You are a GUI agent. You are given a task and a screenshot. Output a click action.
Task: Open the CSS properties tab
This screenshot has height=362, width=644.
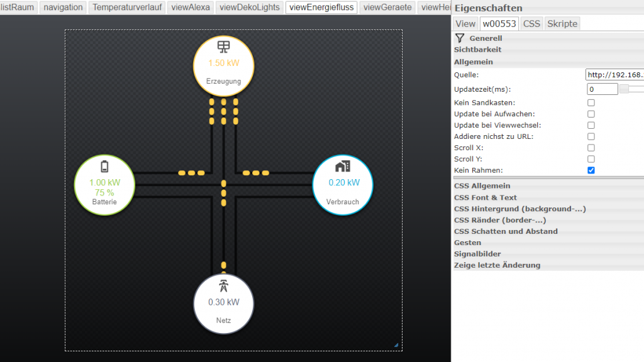[531, 24]
